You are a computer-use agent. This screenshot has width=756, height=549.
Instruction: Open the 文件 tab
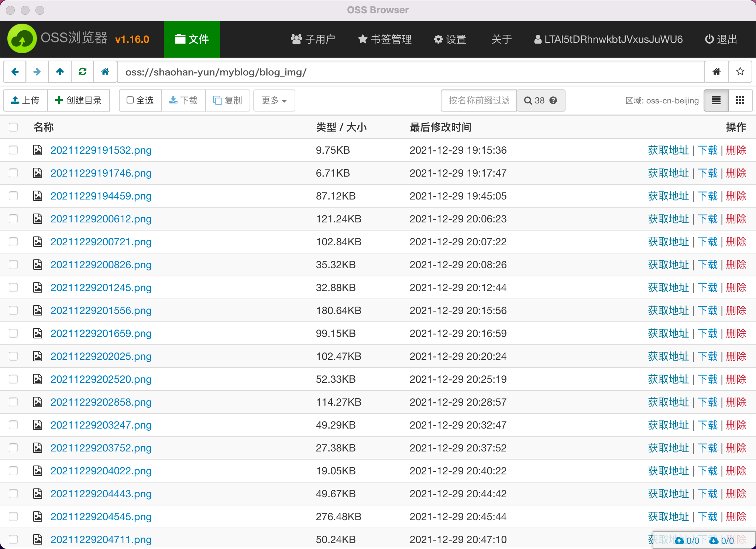click(192, 39)
